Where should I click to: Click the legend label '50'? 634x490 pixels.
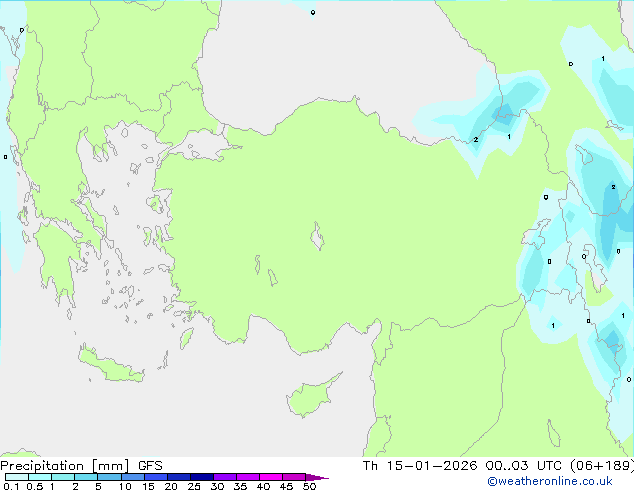(310, 486)
